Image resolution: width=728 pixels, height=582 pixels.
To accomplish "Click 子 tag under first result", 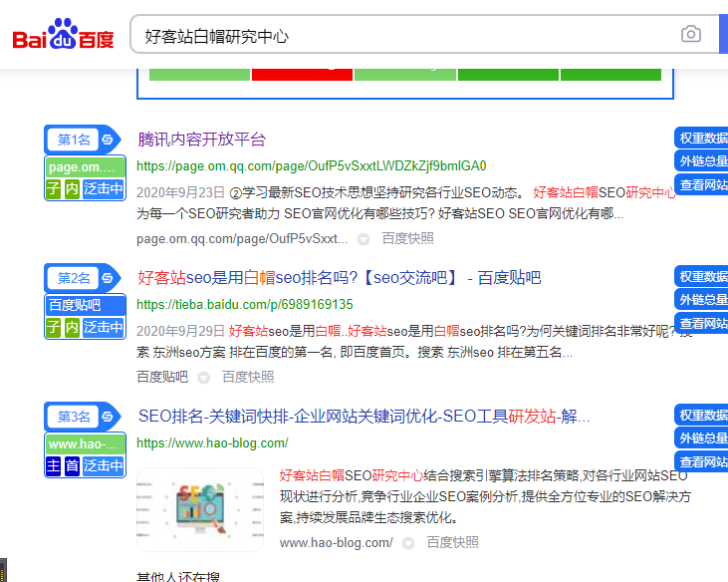I will [x=54, y=189].
